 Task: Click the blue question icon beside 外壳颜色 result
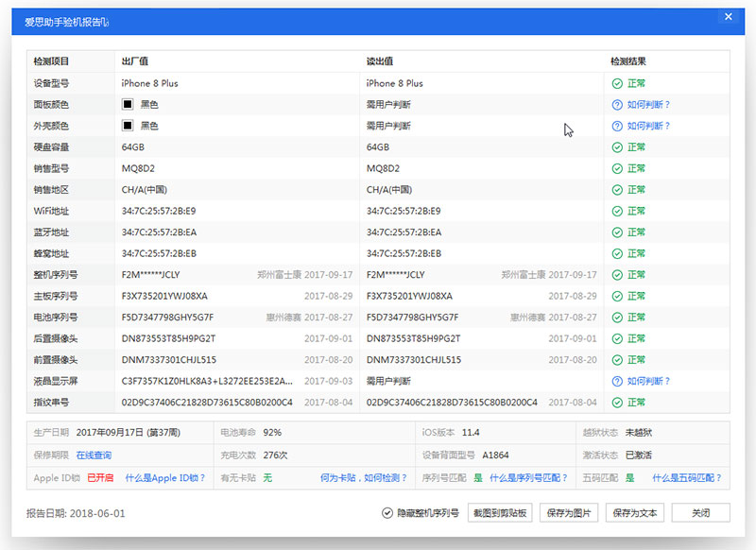(617, 126)
